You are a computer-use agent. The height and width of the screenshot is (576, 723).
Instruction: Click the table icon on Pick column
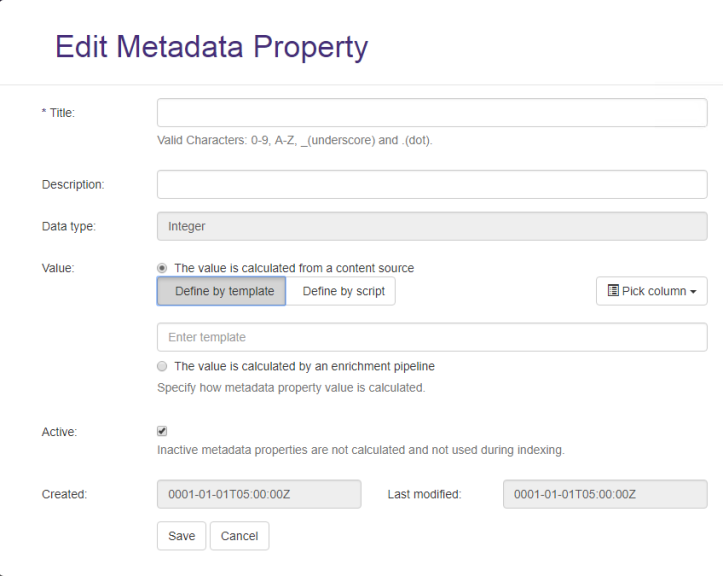point(614,291)
